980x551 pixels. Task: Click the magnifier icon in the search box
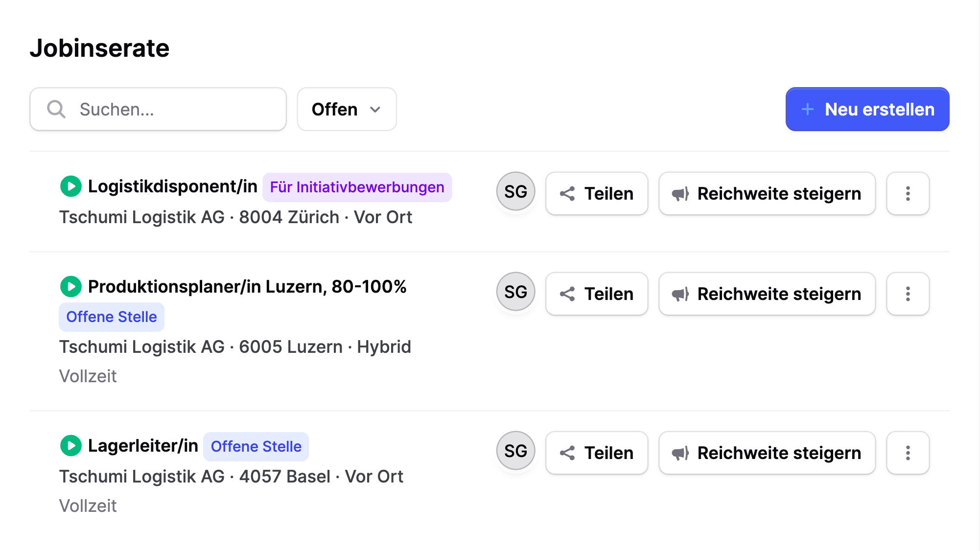pos(56,109)
